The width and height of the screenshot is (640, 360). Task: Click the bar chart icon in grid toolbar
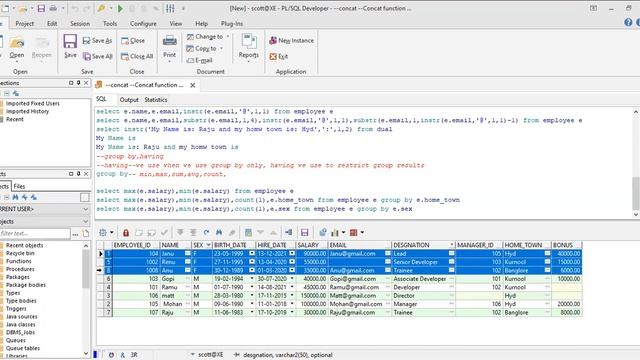335,233
